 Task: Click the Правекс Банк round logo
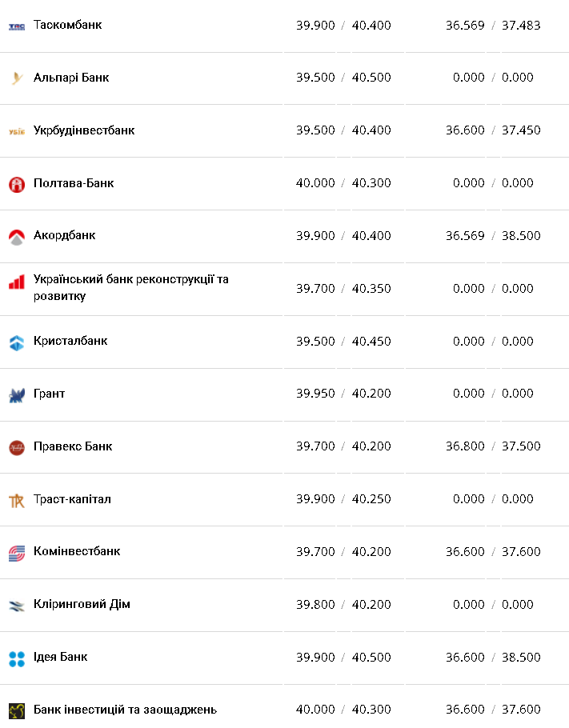[17, 447]
